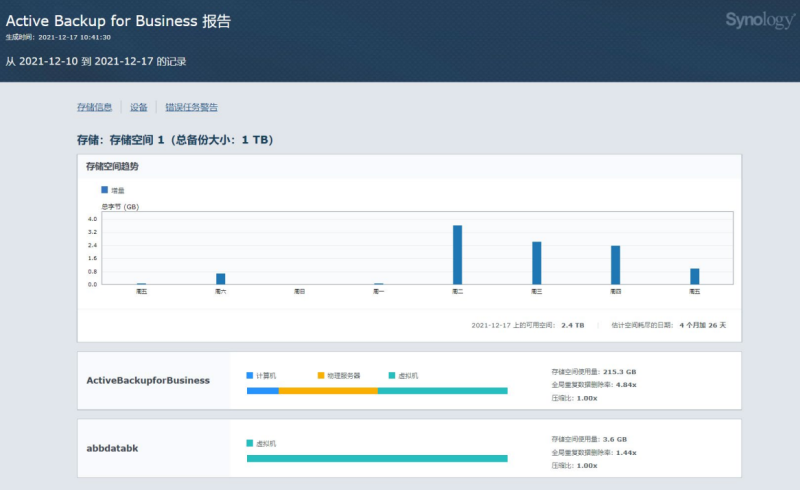
Task: Click the 3.6 GB storage usage value
Action: click(615, 439)
